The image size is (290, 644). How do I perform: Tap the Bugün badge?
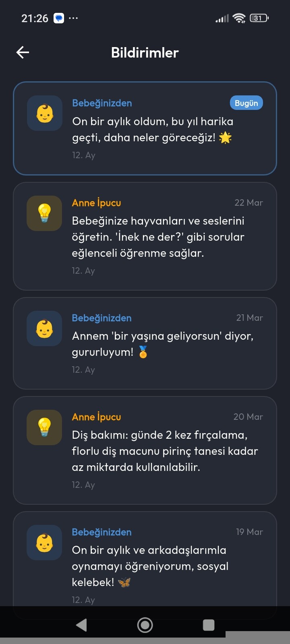coord(246,103)
